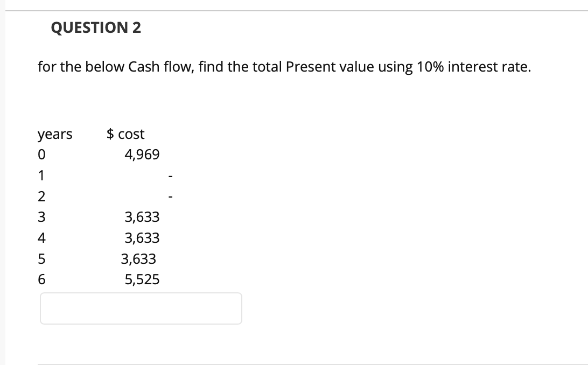Image resolution: width=588 pixels, height=365 pixels.
Task: Select the year 1 row label
Action: (x=41, y=175)
